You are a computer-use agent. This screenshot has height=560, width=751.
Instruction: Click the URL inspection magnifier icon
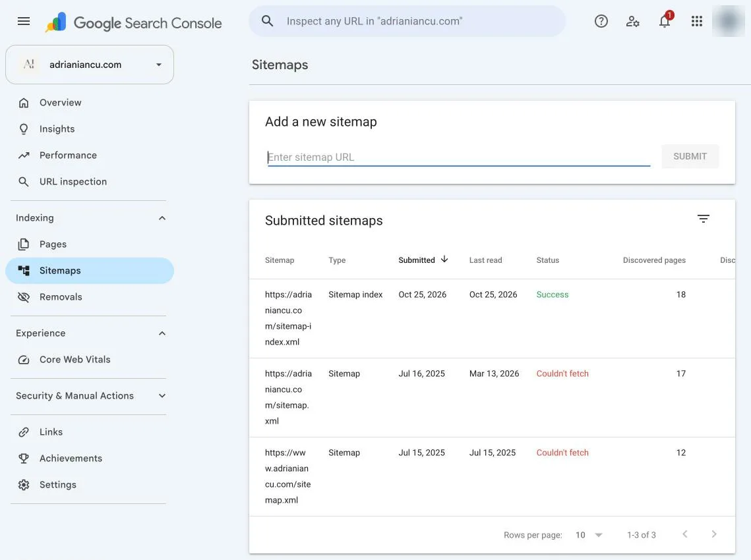[x=24, y=181]
